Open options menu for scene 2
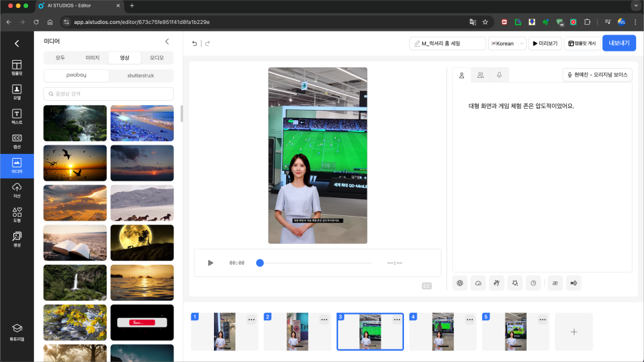 click(324, 320)
